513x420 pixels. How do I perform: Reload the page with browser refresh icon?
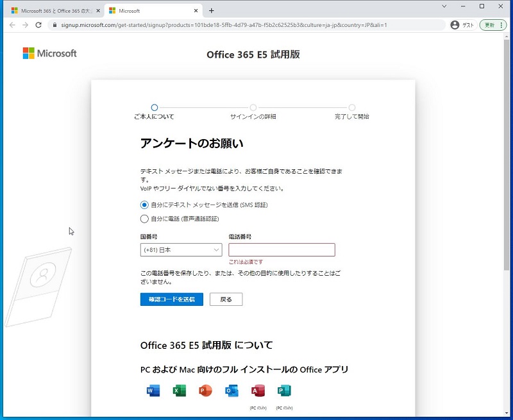point(38,25)
